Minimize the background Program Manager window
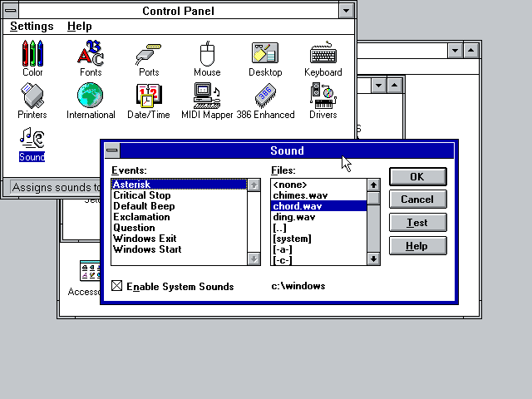 click(x=455, y=51)
